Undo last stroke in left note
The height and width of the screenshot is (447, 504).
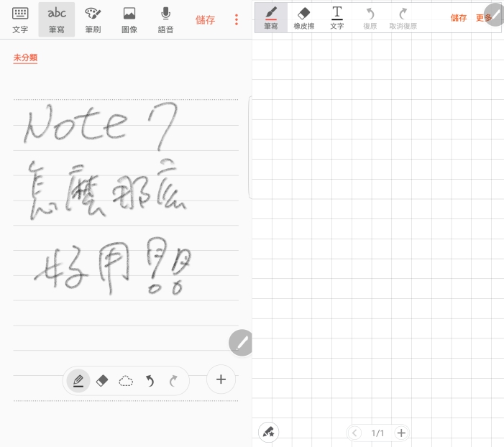point(150,381)
